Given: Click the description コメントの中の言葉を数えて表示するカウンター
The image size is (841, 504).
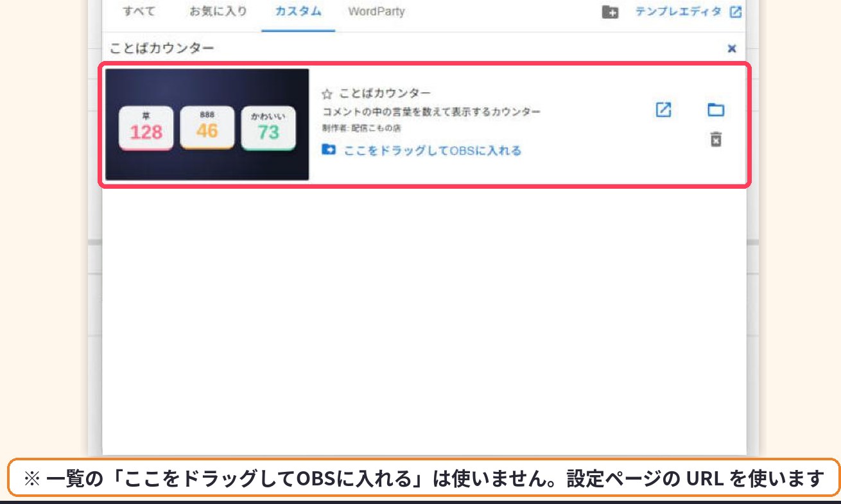Looking at the screenshot, I should [x=431, y=112].
